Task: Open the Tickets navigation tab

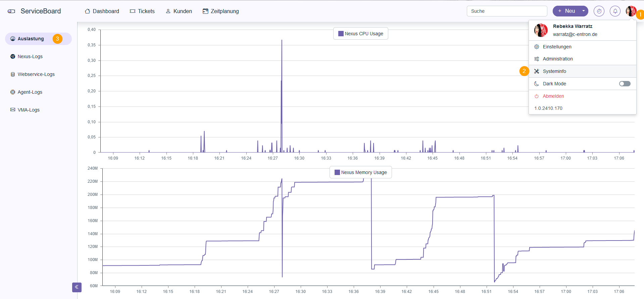Action: [x=142, y=11]
